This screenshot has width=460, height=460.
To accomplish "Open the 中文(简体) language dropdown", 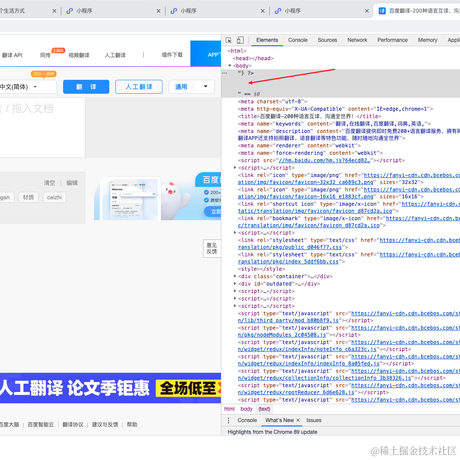I will click(x=27, y=87).
